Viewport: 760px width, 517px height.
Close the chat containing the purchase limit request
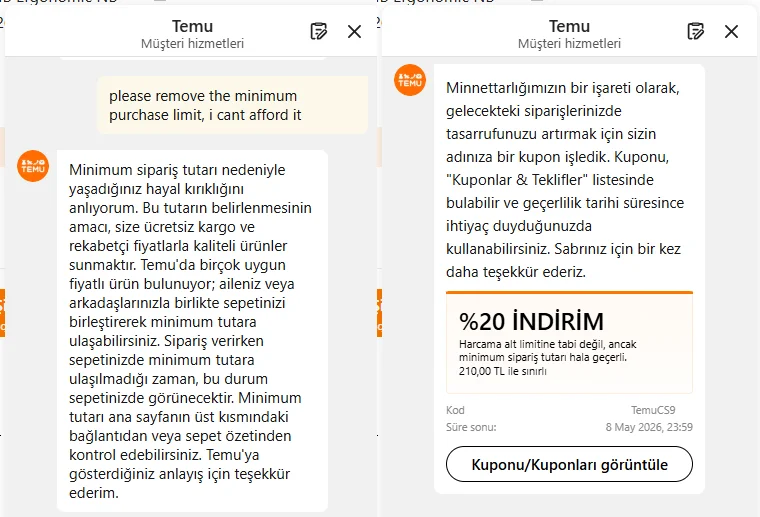(354, 31)
